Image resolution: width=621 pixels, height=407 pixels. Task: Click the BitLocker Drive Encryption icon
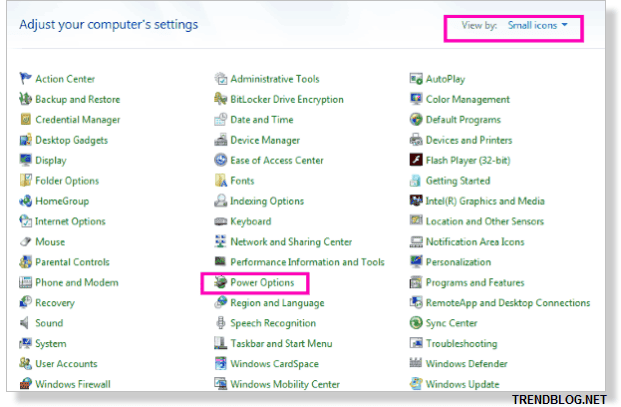click(x=221, y=99)
